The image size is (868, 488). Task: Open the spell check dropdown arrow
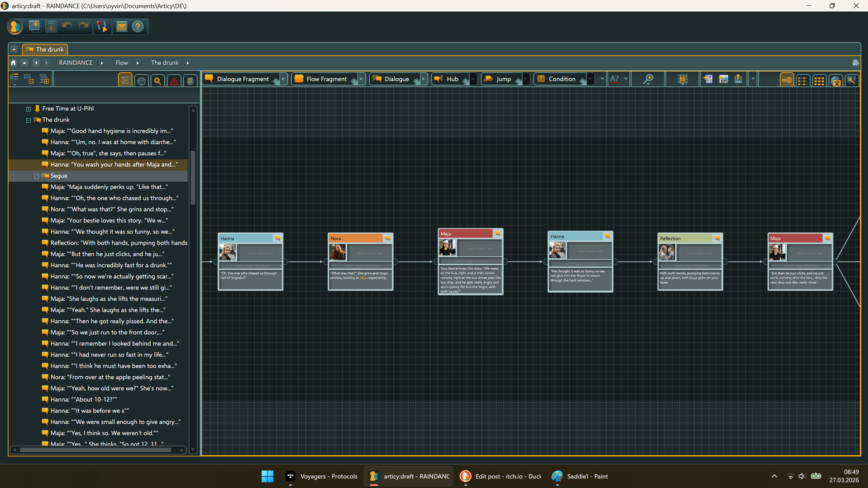click(626, 79)
